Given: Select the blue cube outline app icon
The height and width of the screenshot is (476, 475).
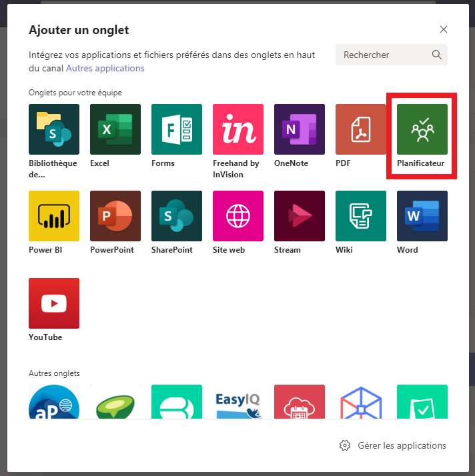Looking at the screenshot, I should point(361,401).
